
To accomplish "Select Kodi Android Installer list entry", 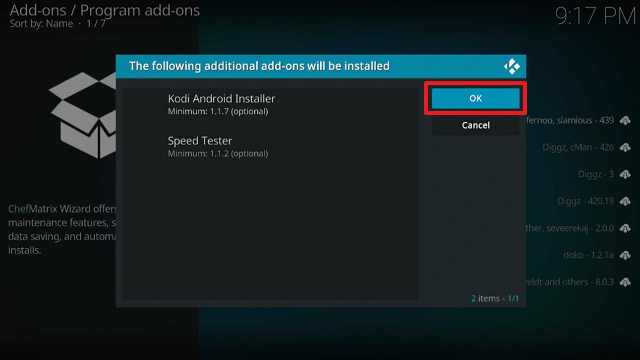I will click(x=270, y=104).
